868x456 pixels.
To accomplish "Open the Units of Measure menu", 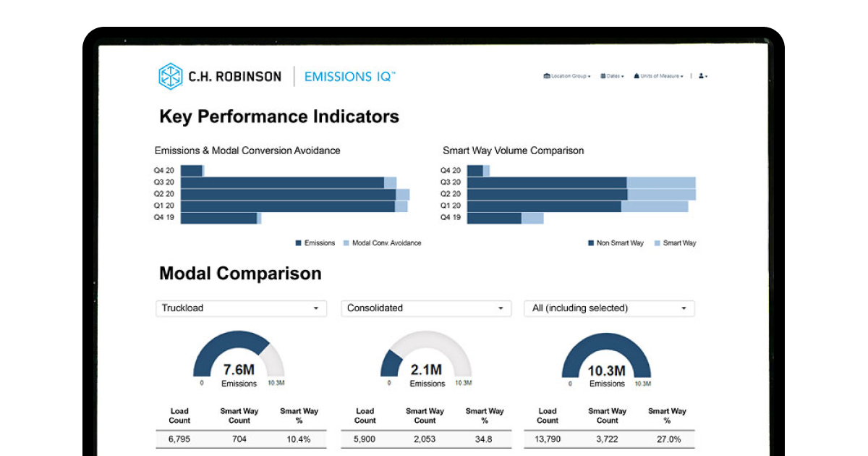I will (659, 76).
